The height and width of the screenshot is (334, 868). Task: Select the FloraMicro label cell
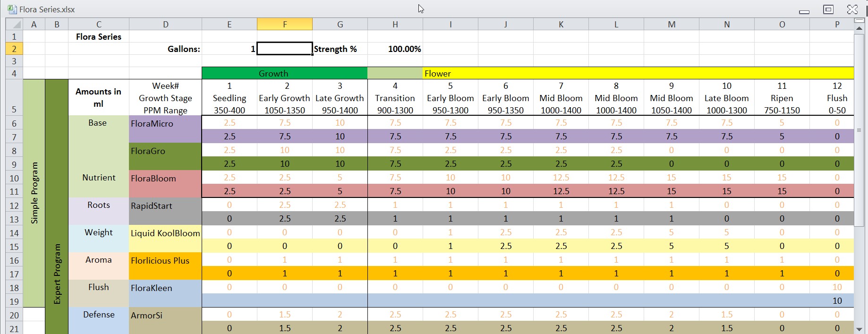(x=165, y=124)
